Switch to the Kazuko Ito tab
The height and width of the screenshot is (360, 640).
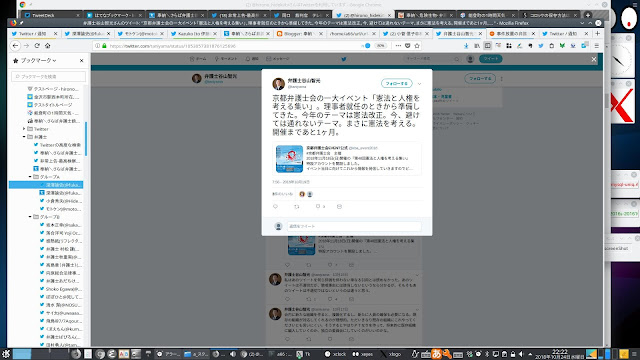[x=194, y=33]
